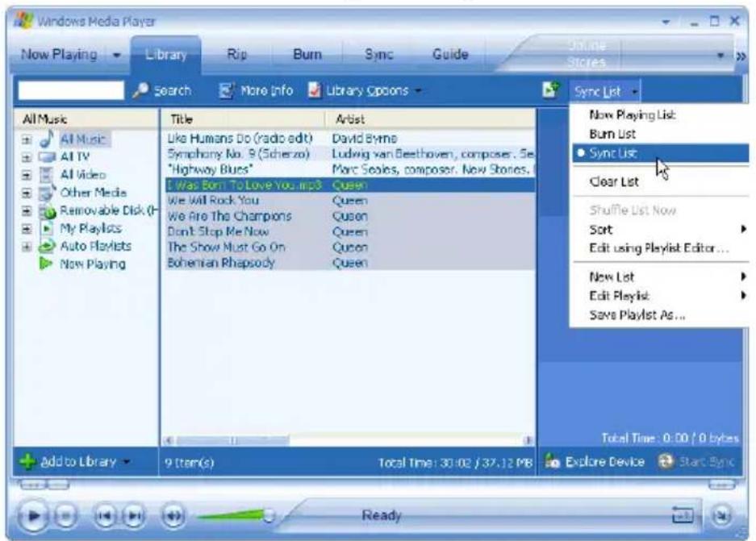Switch to the Library tab
The image size is (756, 541).
click(166, 55)
